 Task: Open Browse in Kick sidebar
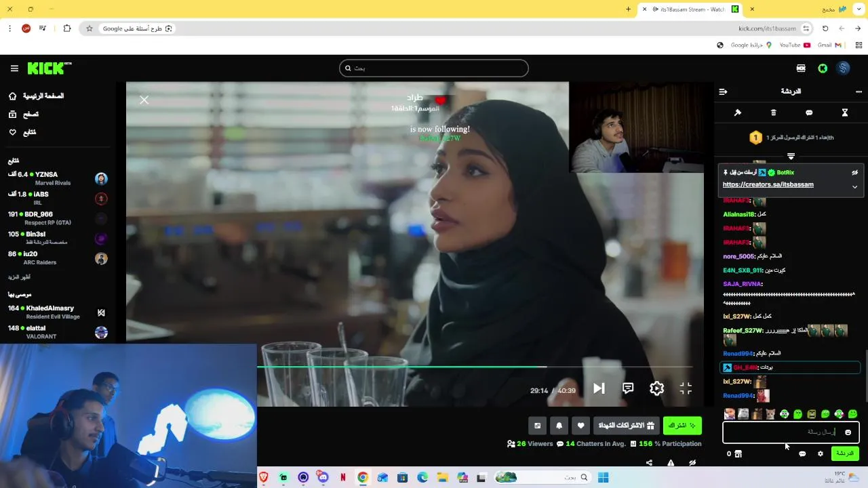[x=23, y=115]
